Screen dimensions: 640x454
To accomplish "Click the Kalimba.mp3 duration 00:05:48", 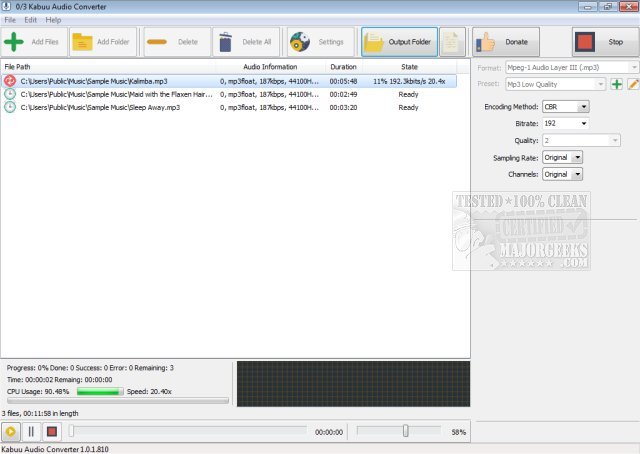I will (343, 81).
